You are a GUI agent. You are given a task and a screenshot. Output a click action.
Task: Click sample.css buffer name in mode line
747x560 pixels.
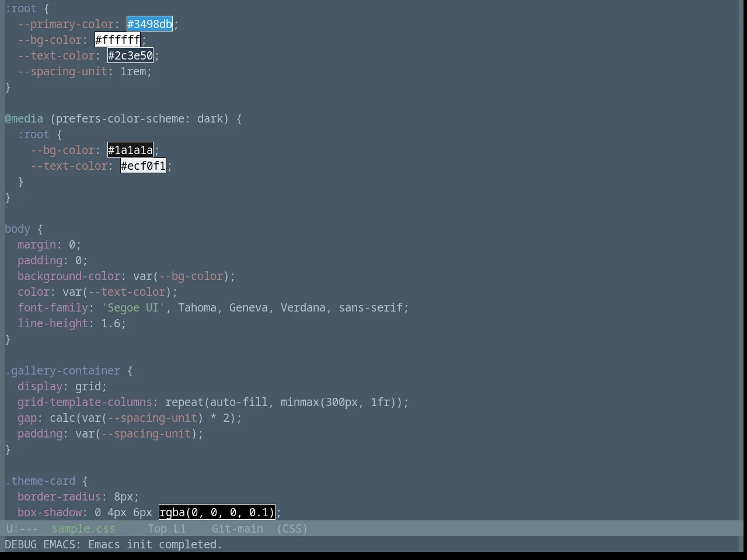83,528
